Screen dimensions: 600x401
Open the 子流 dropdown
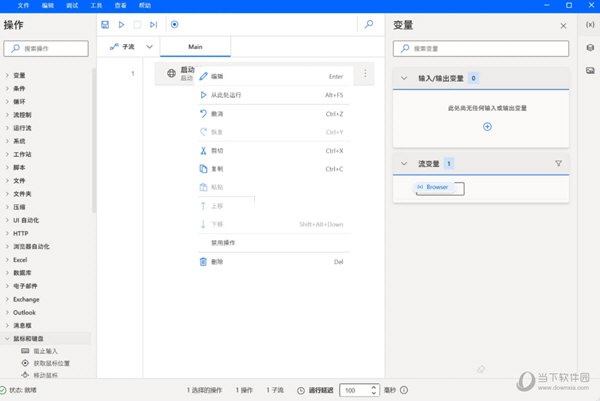tap(149, 47)
